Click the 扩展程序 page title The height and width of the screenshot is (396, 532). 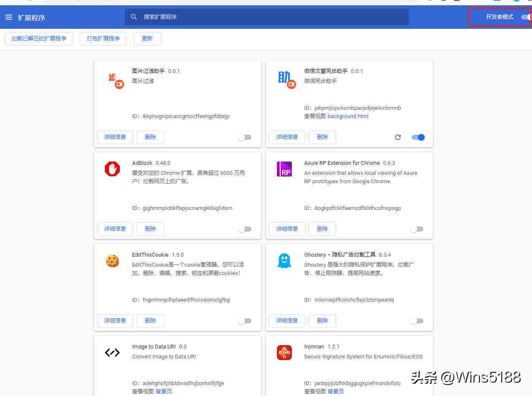[x=31, y=18]
